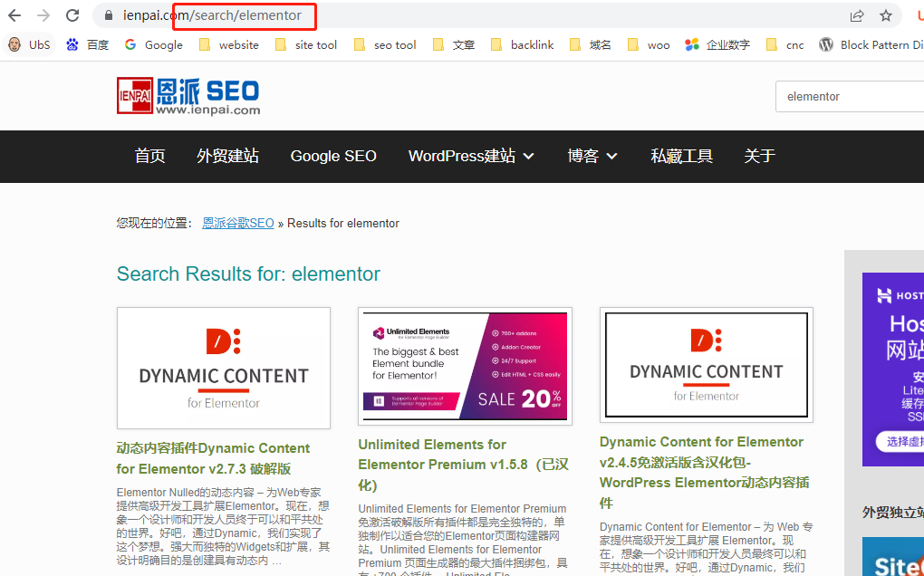Click the 免激活破解版 excerpt under Unlimited Elements
Screen dimensions: 924x576
(463, 542)
